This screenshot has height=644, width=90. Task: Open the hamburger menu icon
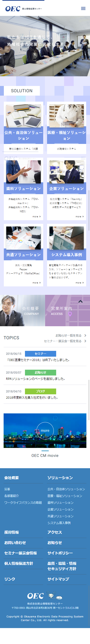(x=83, y=8)
